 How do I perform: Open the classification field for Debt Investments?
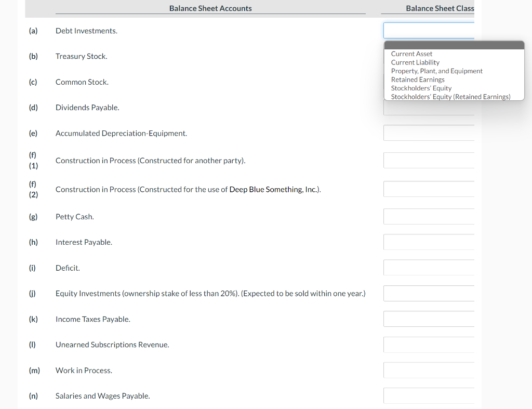[x=429, y=30]
